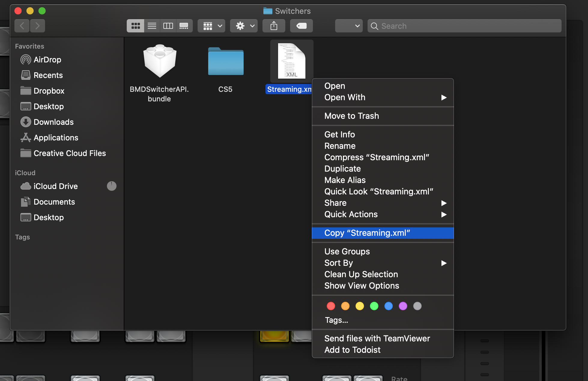Viewport: 588px width, 381px height.
Task: Apply the red tag color
Action: 331,306
